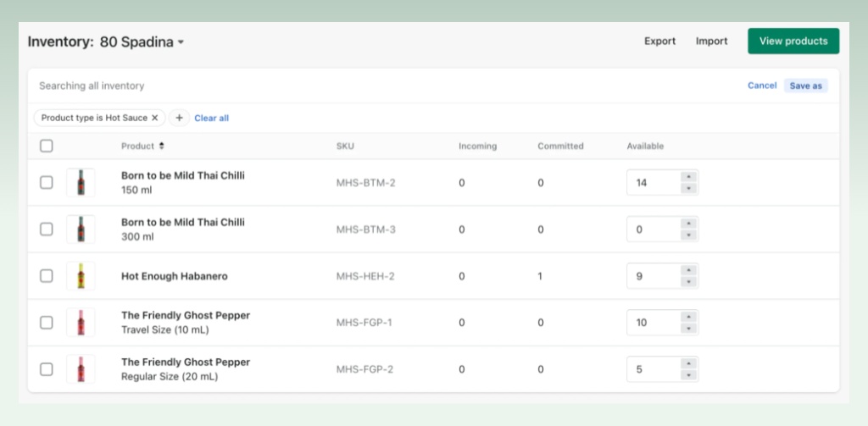Check the Born to be Mild 150 ml row
Screen dimensions: 868x426
[x=47, y=183]
